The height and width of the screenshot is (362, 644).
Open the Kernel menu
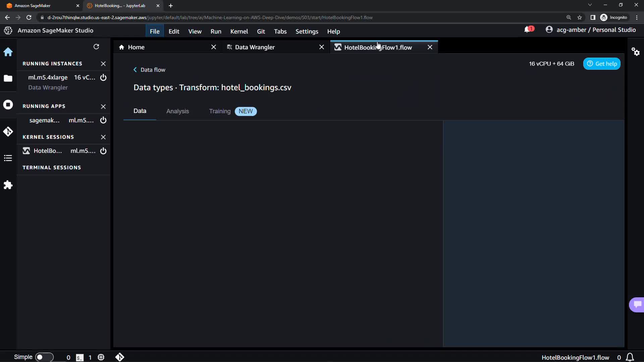(x=239, y=32)
